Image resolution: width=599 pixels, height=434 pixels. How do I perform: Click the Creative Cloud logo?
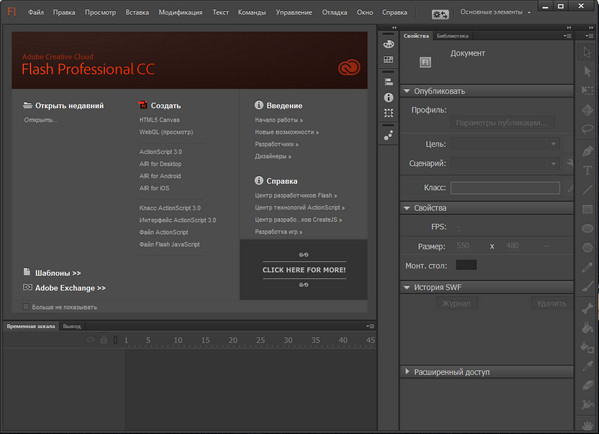pos(349,67)
